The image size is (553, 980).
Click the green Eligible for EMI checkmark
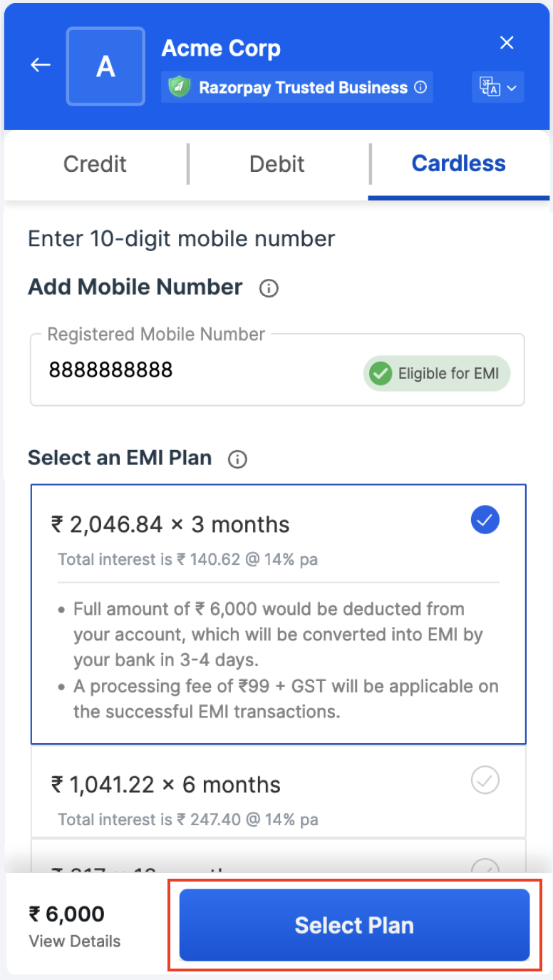click(381, 373)
